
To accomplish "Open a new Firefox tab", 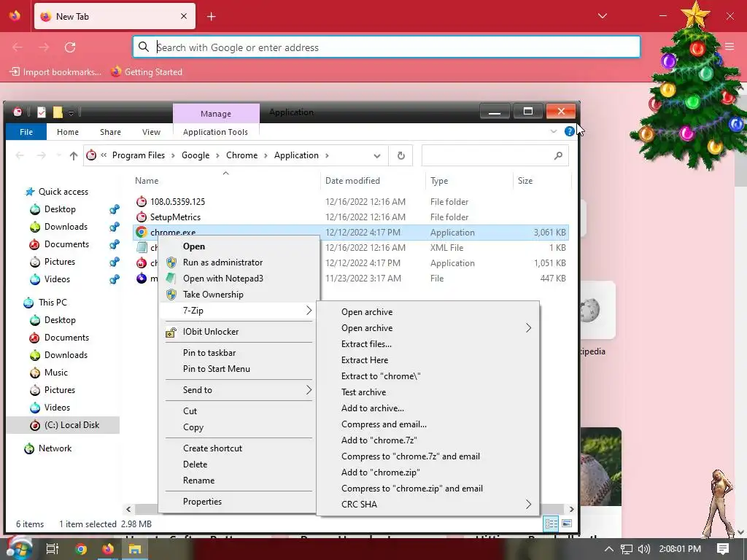I will click(212, 17).
